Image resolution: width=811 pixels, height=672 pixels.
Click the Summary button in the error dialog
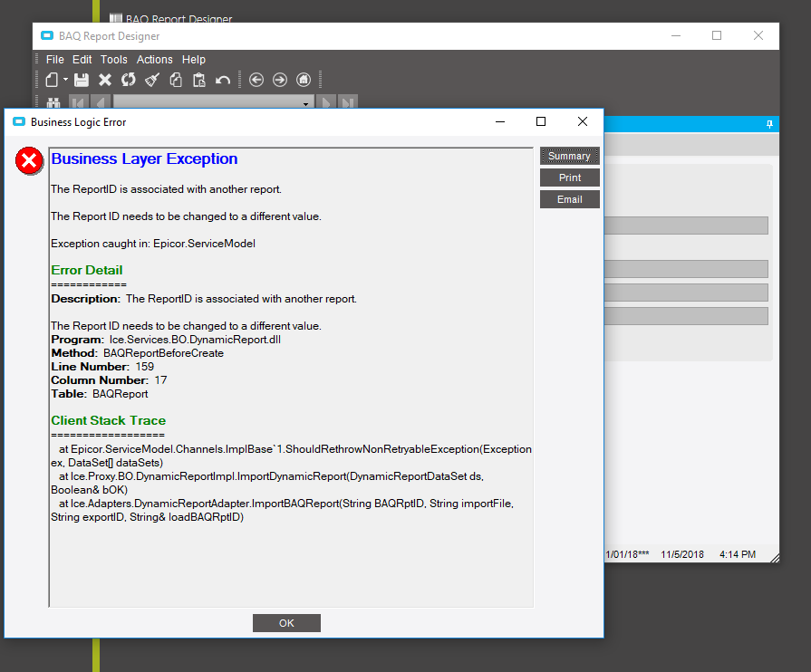point(569,156)
